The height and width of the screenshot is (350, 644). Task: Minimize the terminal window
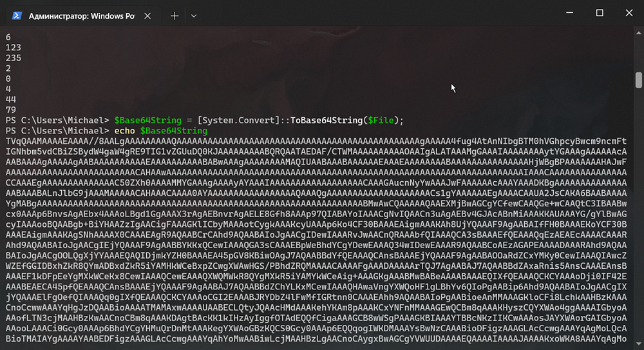click(570, 13)
